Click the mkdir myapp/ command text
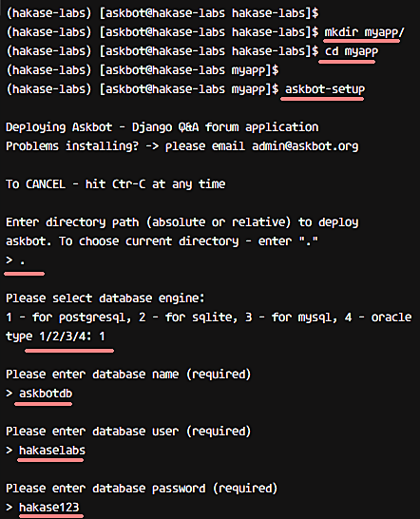This screenshot has width=420, height=519. pyautogui.click(x=364, y=32)
